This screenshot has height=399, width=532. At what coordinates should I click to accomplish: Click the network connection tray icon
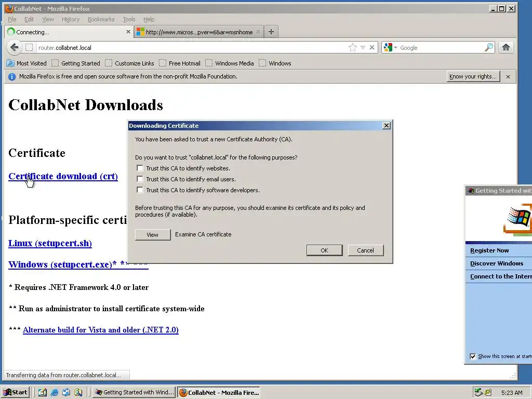[x=478, y=392]
